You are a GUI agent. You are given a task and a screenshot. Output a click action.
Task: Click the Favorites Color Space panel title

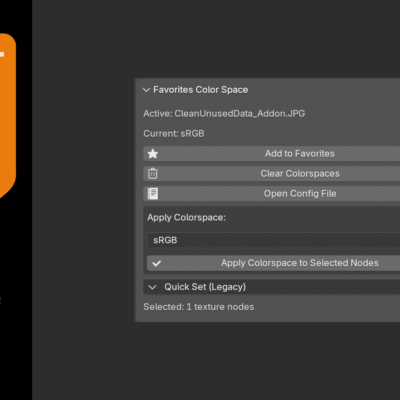click(201, 90)
